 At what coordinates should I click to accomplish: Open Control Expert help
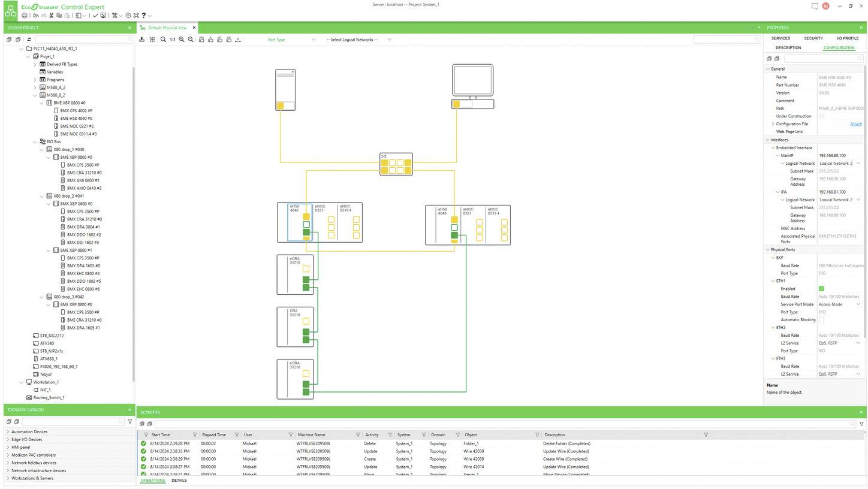coord(143,16)
